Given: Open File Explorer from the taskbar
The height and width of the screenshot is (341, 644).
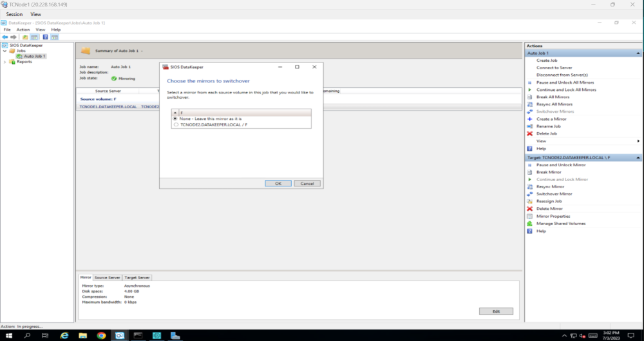Looking at the screenshot, I should click(82, 335).
